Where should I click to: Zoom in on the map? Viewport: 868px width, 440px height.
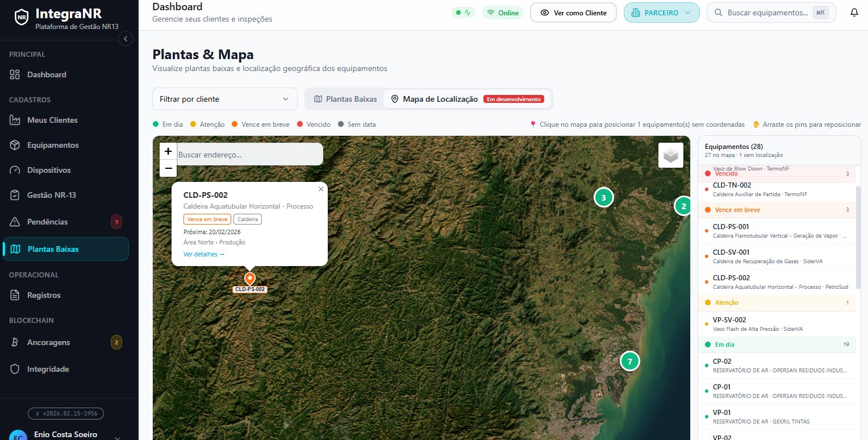pos(168,151)
